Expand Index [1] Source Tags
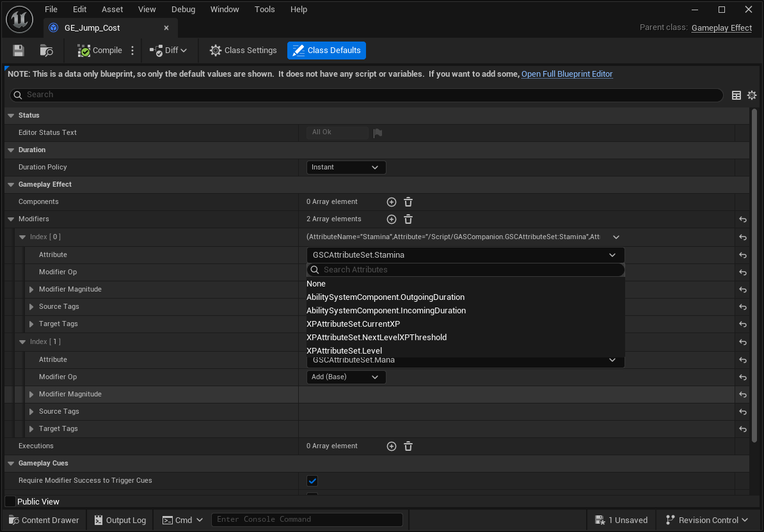The width and height of the screenshot is (764, 532). point(31,412)
